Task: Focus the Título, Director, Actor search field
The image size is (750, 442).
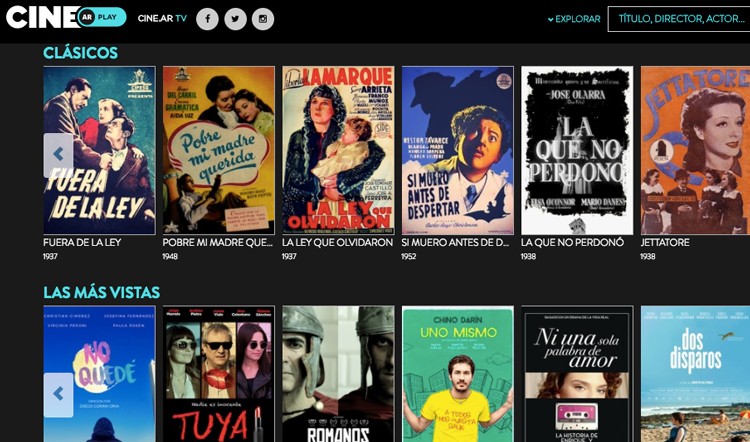Action: click(x=679, y=19)
